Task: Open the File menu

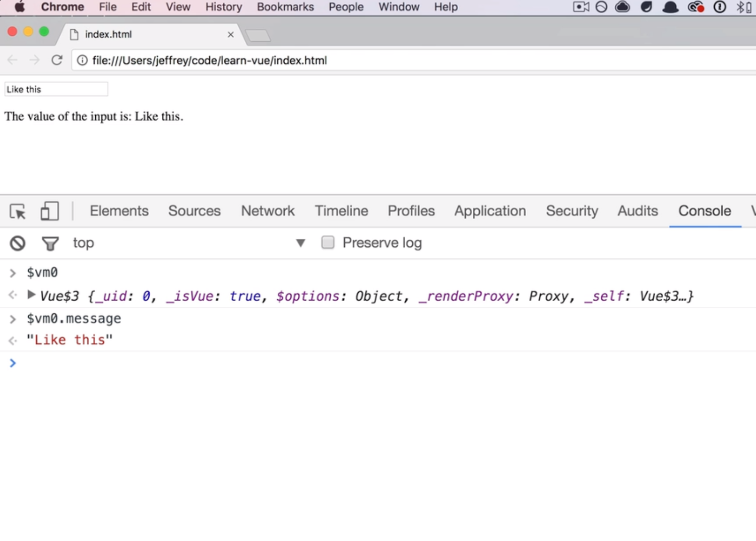Action: pos(108,7)
